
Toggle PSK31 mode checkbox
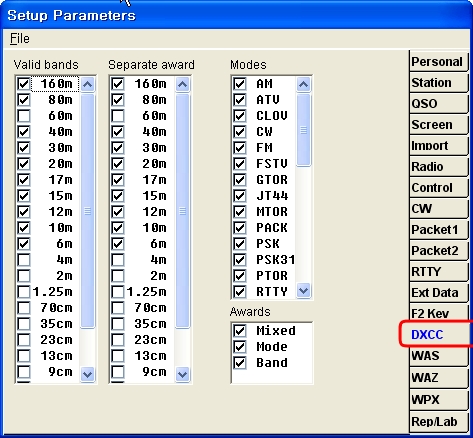click(x=240, y=260)
